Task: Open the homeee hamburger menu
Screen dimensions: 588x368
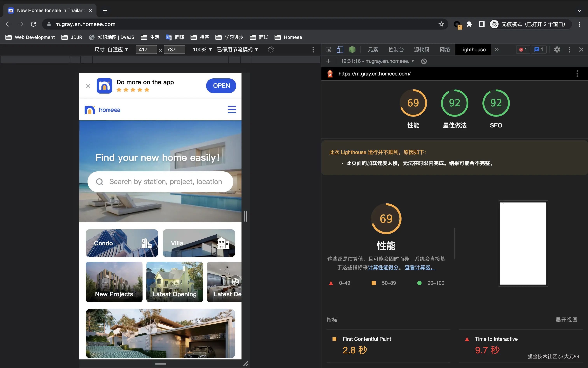Action: [x=232, y=110]
